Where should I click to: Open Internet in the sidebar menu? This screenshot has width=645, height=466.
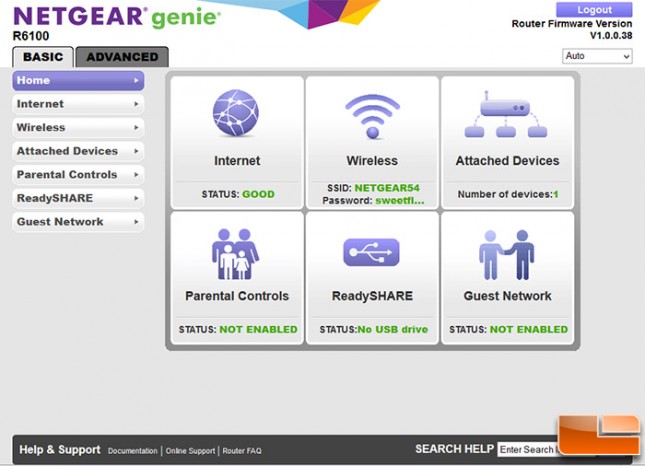[78, 104]
